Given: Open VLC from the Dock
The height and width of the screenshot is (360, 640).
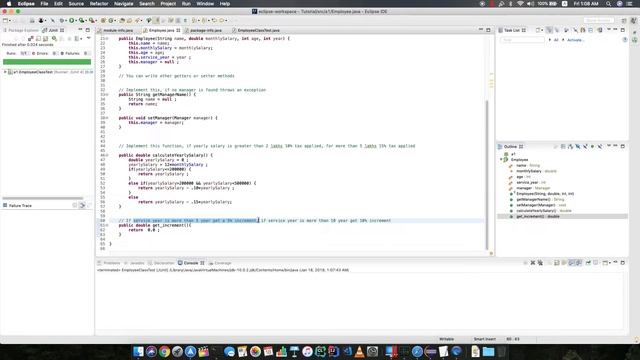Looking at the screenshot, I should (359, 351).
